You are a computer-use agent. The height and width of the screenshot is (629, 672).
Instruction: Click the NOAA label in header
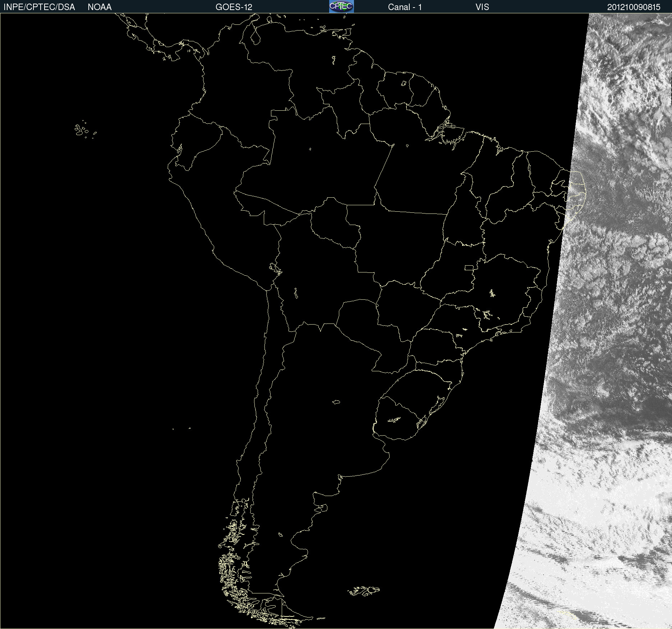click(x=100, y=7)
